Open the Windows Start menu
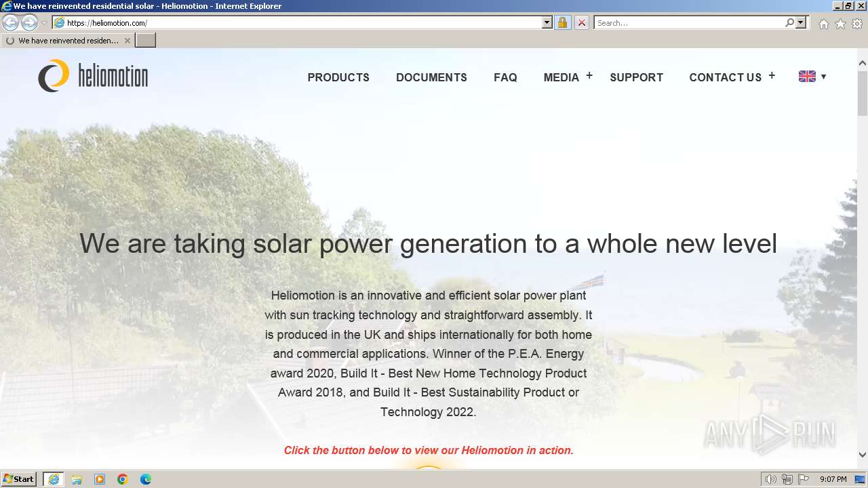The image size is (868, 488). click(19, 479)
